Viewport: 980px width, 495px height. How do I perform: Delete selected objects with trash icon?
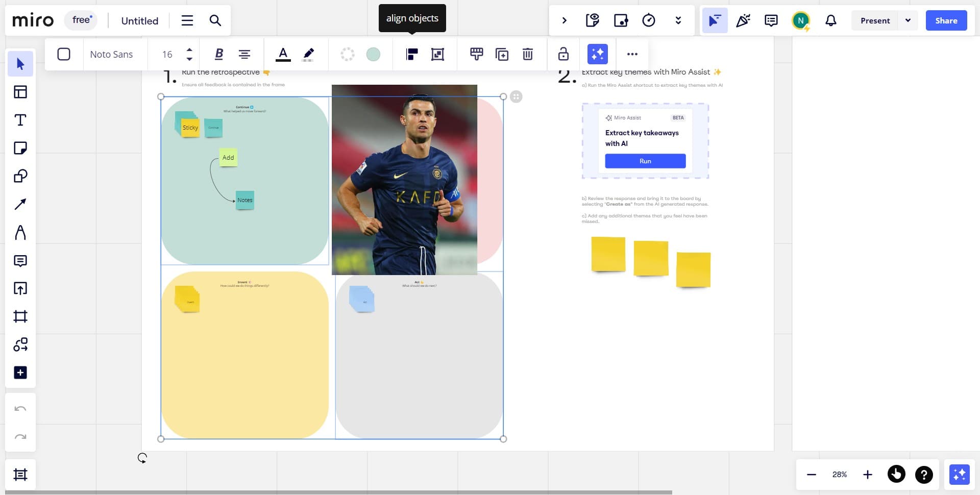[528, 54]
